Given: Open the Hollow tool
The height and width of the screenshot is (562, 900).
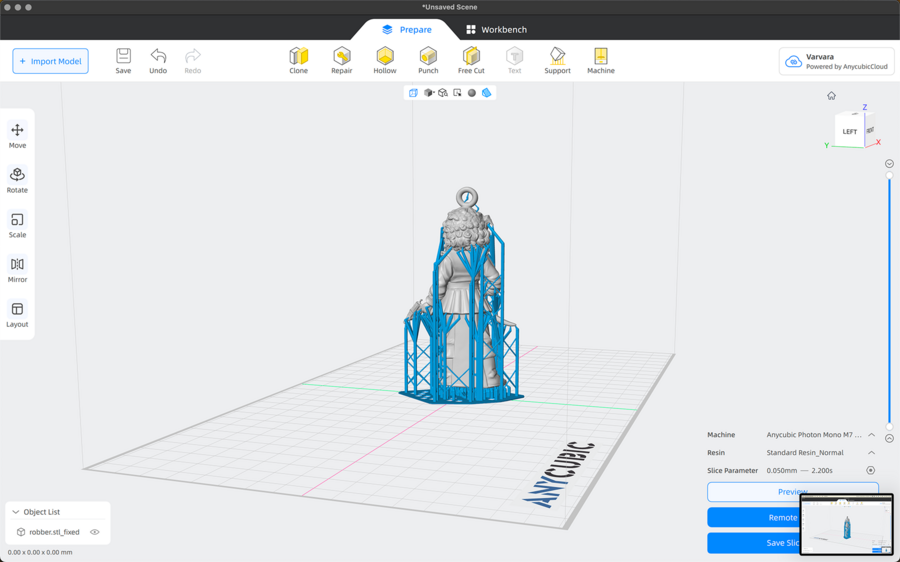Looking at the screenshot, I should 385,60.
